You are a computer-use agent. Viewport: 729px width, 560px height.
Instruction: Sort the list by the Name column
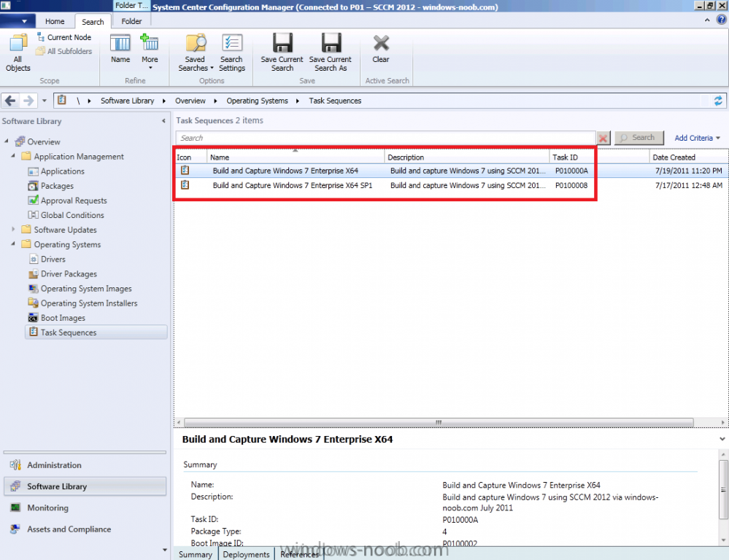point(296,157)
